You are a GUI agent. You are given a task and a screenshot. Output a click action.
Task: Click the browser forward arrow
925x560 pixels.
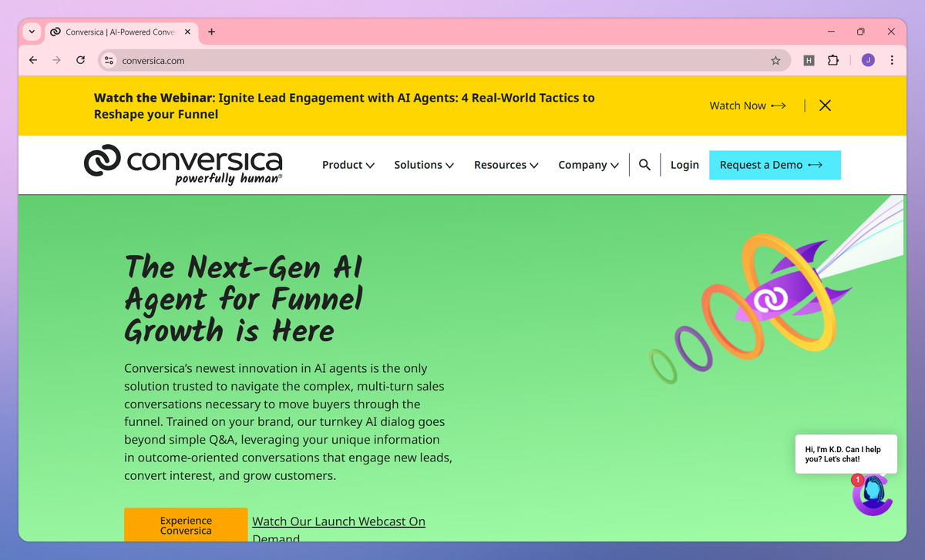tap(56, 60)
